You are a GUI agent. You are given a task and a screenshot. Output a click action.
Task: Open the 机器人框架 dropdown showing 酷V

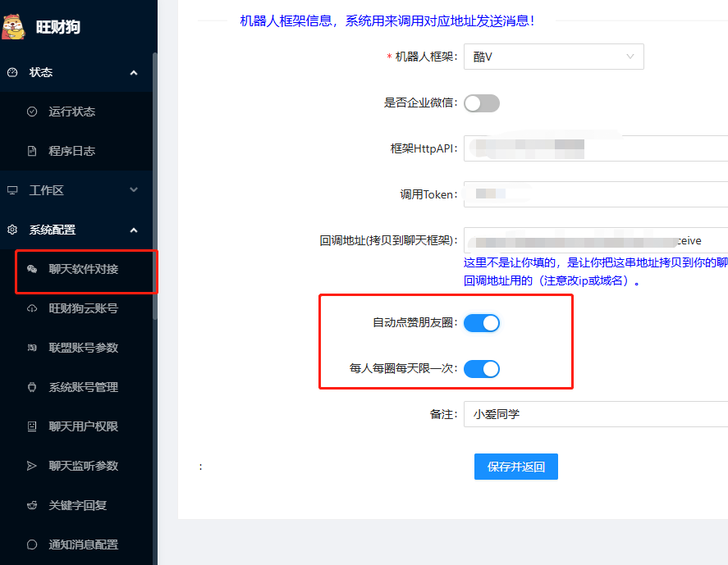click(x=553, y=57)
